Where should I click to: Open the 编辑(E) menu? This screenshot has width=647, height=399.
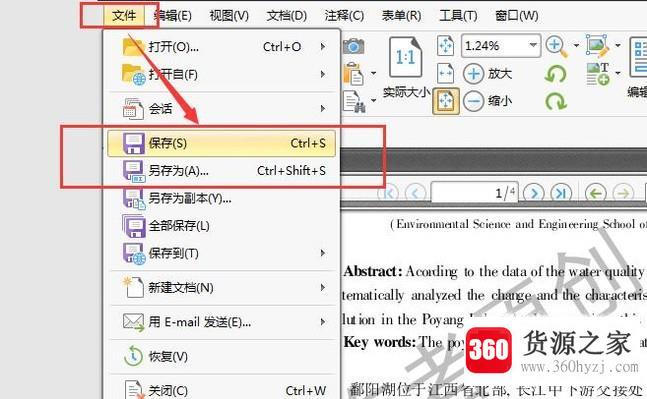[x=172, y=16]
